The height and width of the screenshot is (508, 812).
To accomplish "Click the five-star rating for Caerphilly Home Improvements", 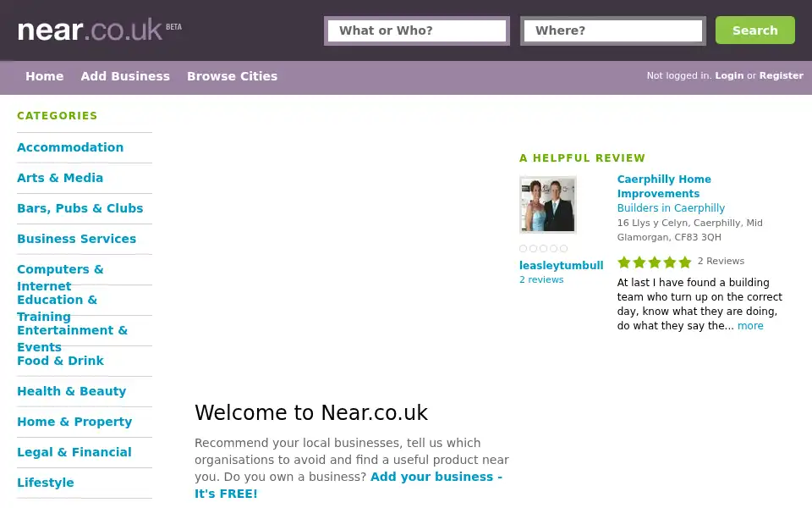I will pos(655,262).
